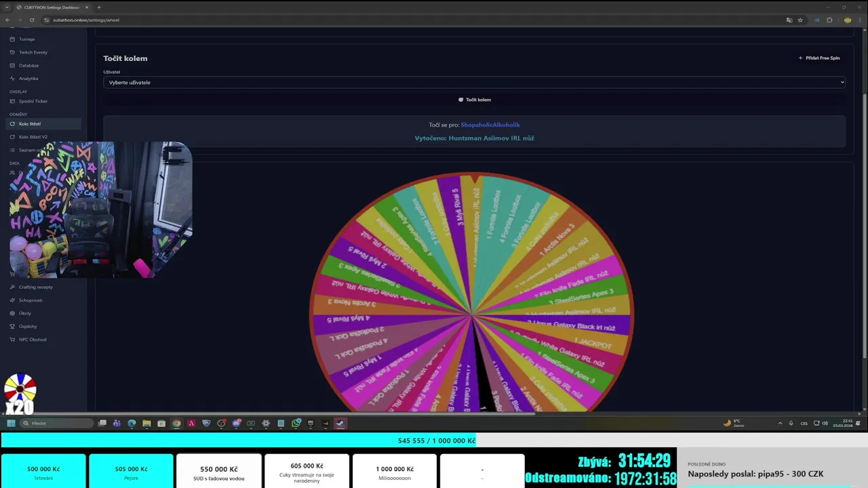This screenshot has height=488, width=868.
Task: Click the Turnaje sidebar icon
Action: coord(12,39)
